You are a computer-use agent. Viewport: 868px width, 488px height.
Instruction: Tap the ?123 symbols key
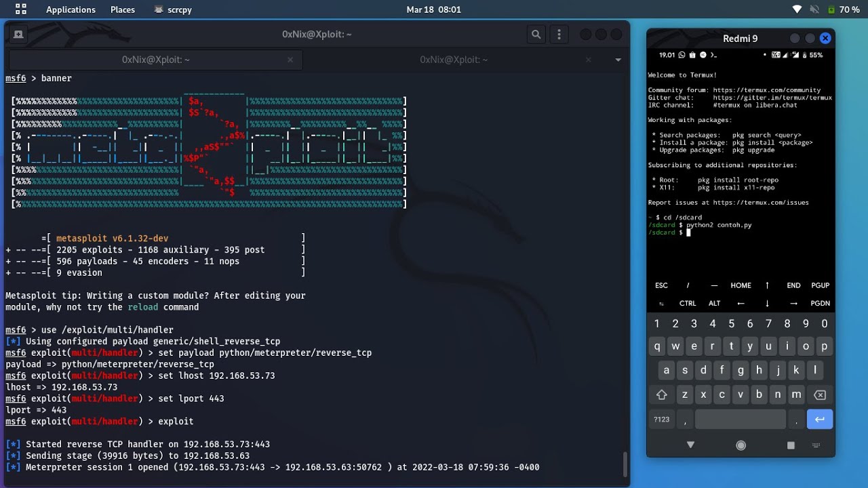pos(662,420)
